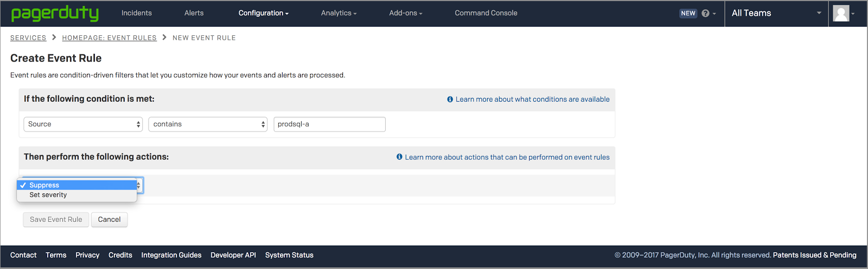Open the Source condition field dropdown
868x269 pixels.
coord(83,124)
